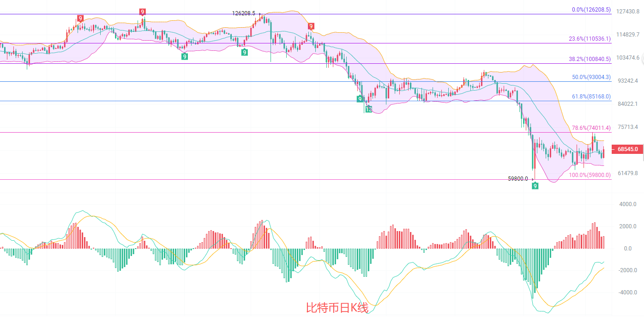Click the -4000.0 MACD scale label
Image resolution: width=644 pixels, height=317 pixels.
627,293
